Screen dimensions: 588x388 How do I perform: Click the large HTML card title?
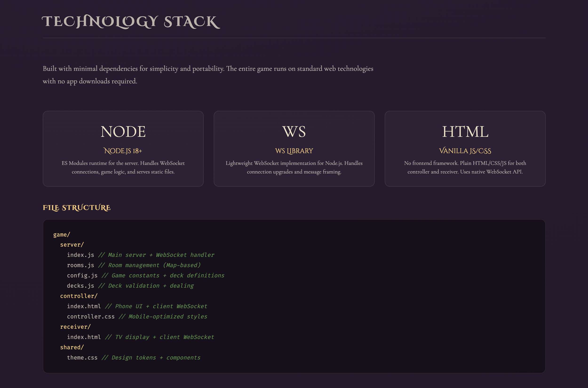(465, 132)
